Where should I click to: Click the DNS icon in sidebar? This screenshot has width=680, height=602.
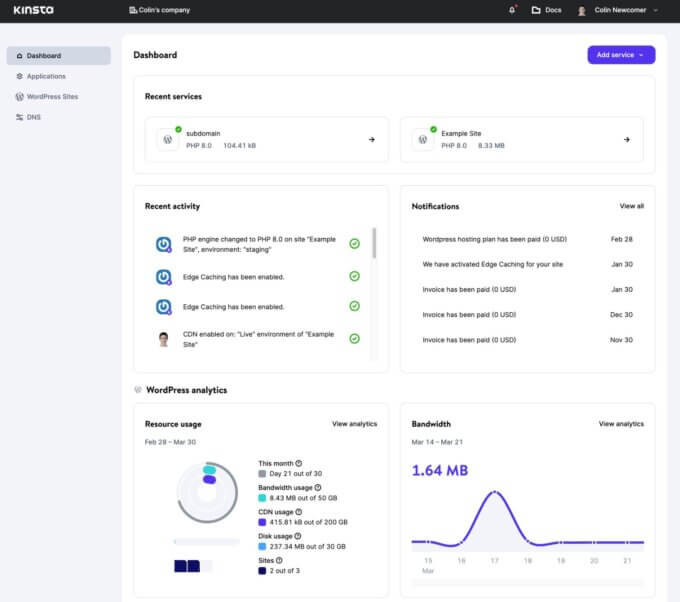(x=20, y=117)
